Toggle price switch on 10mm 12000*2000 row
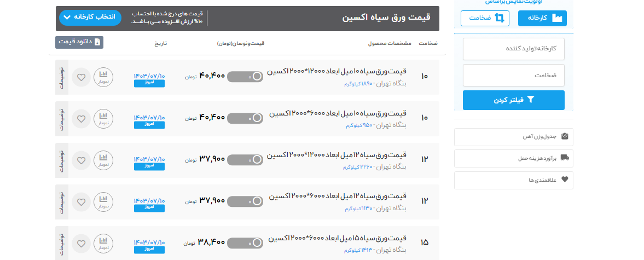The width and height of the screenshot is (644, 260). [x=245, y=77]
